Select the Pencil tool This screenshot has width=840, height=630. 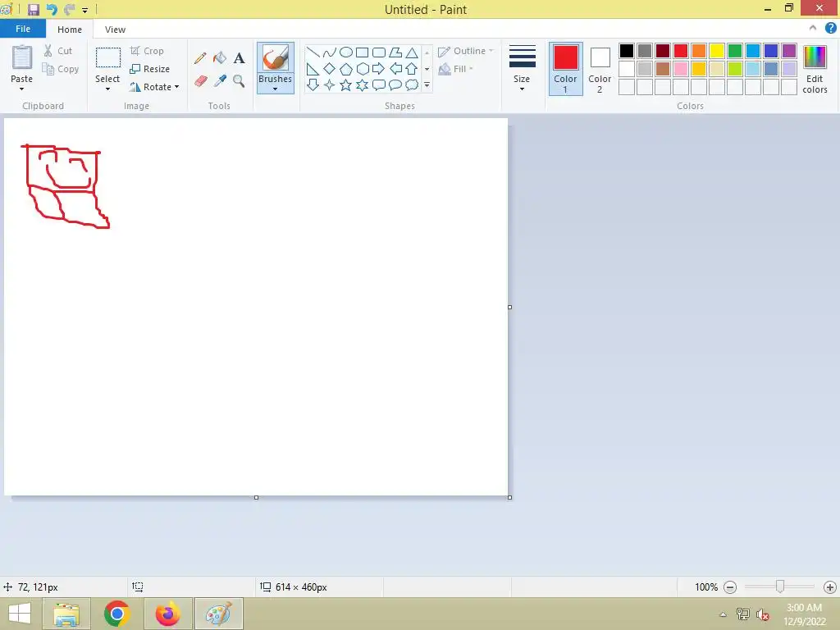tap(200, 58)
